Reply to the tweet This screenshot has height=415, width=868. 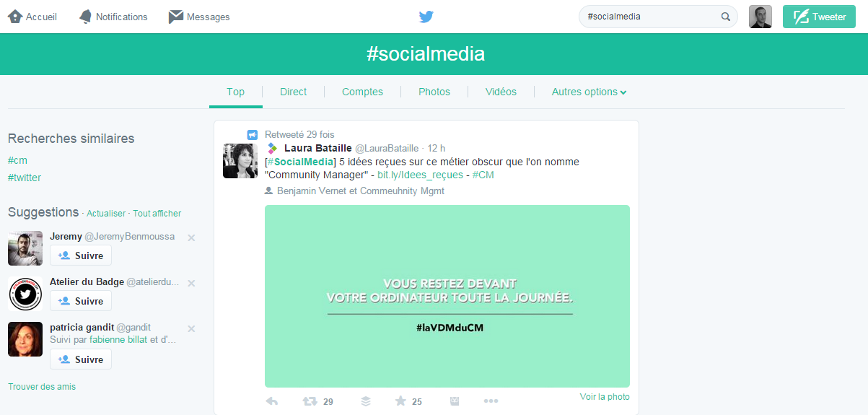(x=272, y=401)
